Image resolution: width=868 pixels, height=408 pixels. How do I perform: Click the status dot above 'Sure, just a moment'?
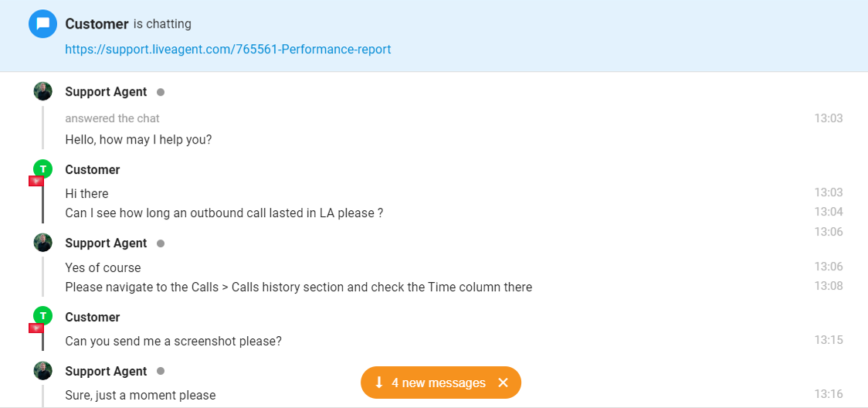161,372
